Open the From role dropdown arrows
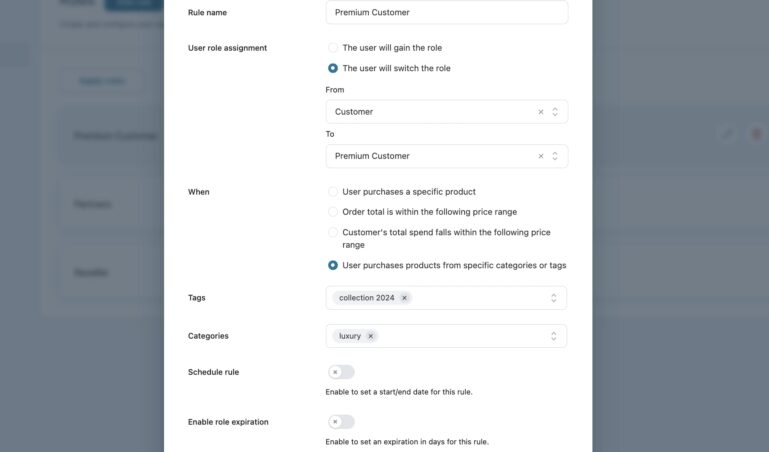Screen dimensions: 769x452 [555, 112]
